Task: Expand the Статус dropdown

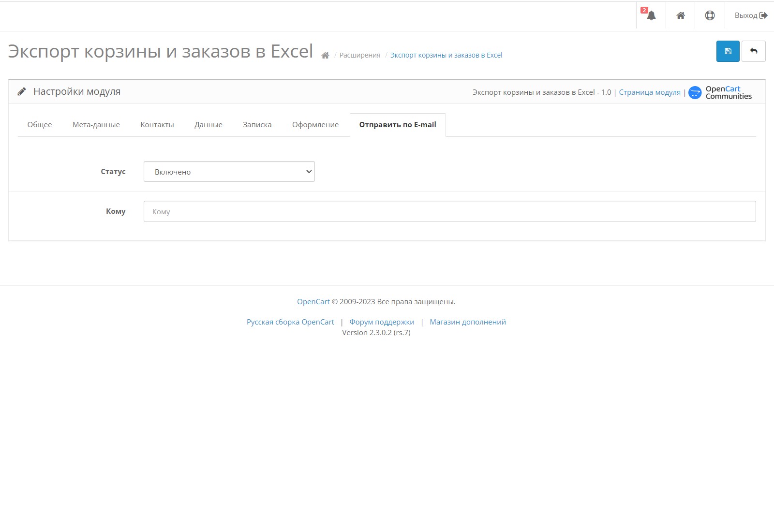Action: pyautogui.click(x=229, y=172)
